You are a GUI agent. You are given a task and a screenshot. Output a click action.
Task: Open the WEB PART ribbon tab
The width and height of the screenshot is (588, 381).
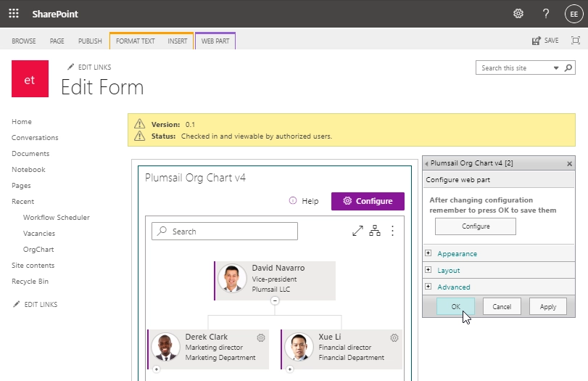tap(215, 41)
